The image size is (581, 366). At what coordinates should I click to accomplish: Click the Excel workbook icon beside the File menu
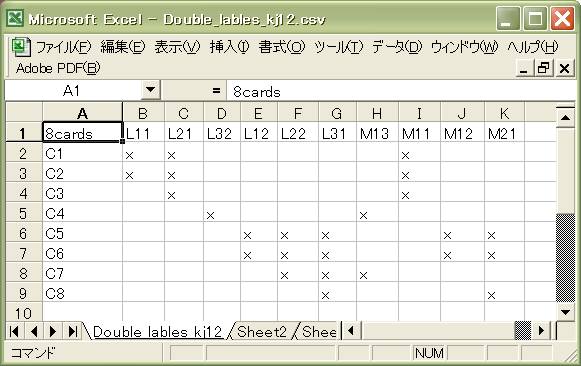tap(20, 47)
